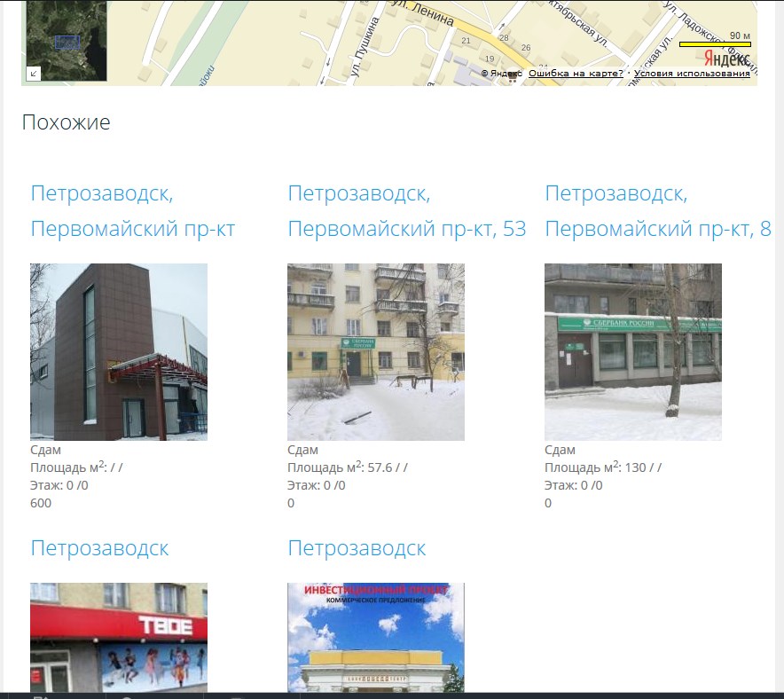Open 'Условия использования' link

click(692, 73)
